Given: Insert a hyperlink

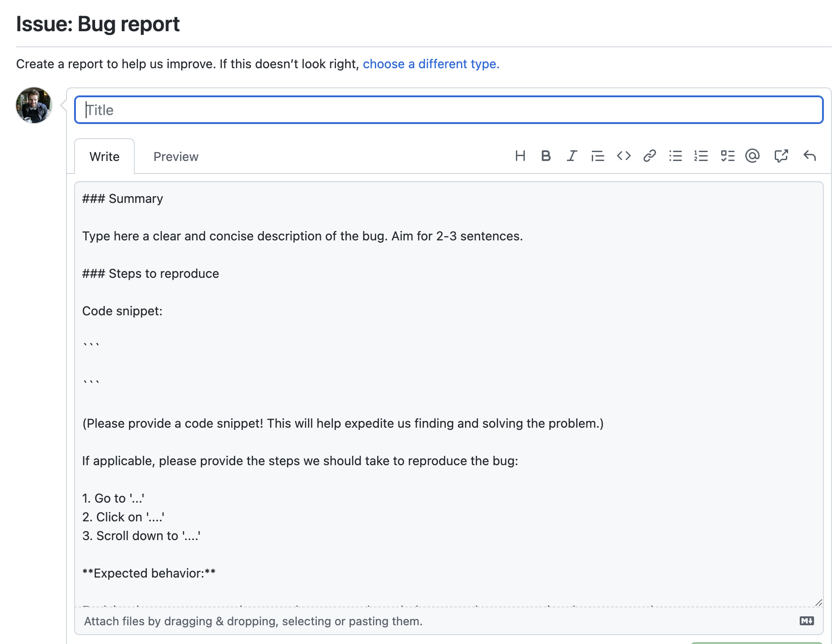Looking at the screenshot, I should [649, 156].
